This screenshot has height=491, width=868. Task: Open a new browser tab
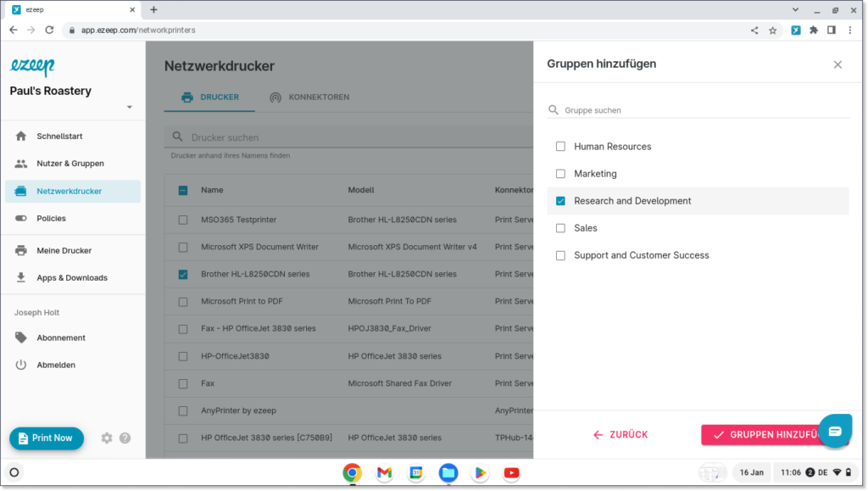154,10
